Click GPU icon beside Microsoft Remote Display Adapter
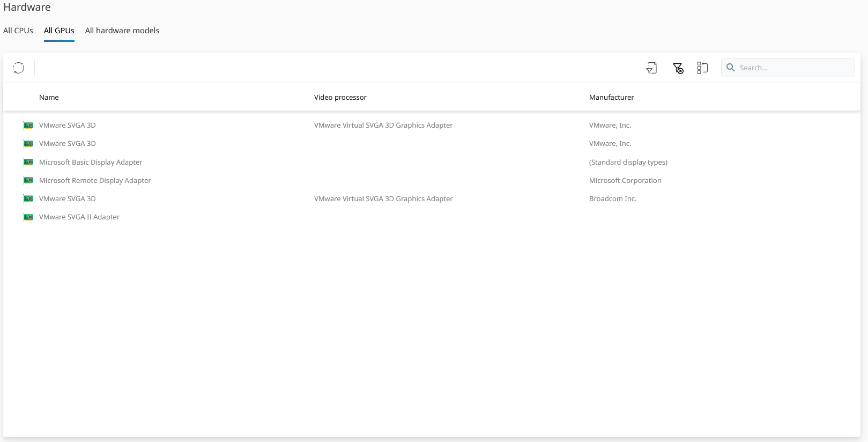868x442 pixels. coord(28,180)
